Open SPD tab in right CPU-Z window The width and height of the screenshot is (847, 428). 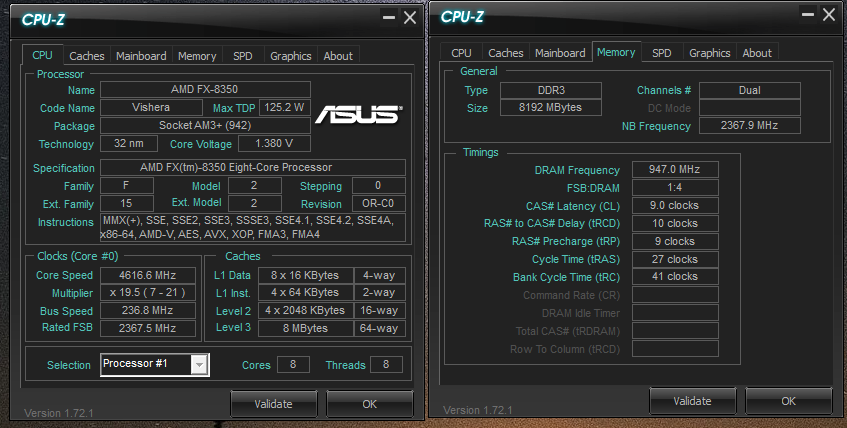[x=662, y=53]
